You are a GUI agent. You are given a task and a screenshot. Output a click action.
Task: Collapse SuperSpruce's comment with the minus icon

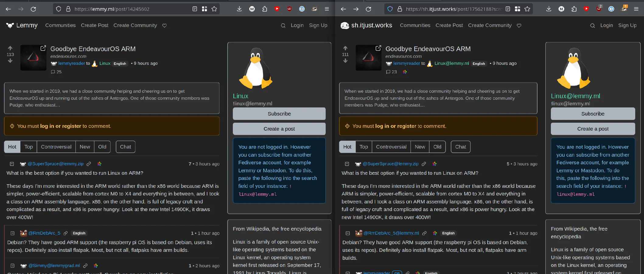pyautogui.click(x=12, y=164)
